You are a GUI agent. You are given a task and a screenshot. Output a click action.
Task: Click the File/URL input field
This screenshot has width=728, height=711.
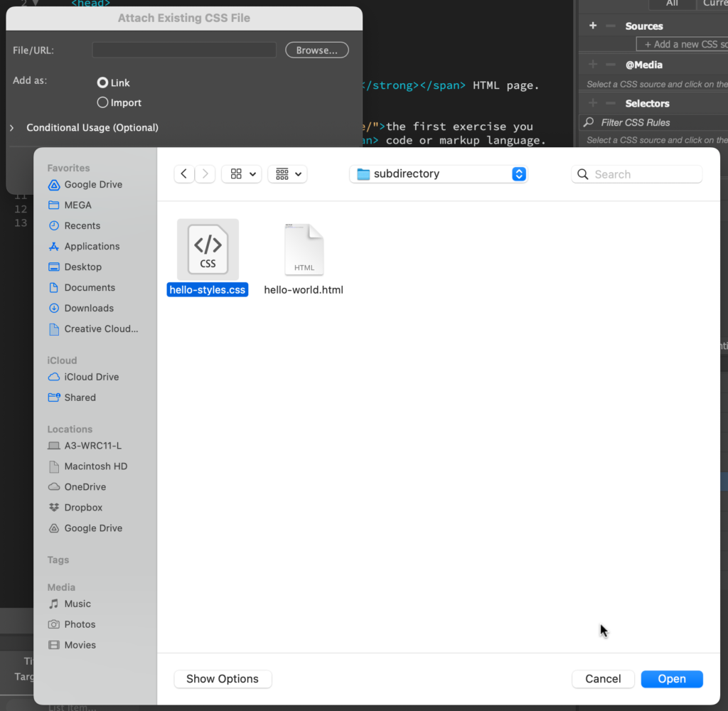coord(184,50)
